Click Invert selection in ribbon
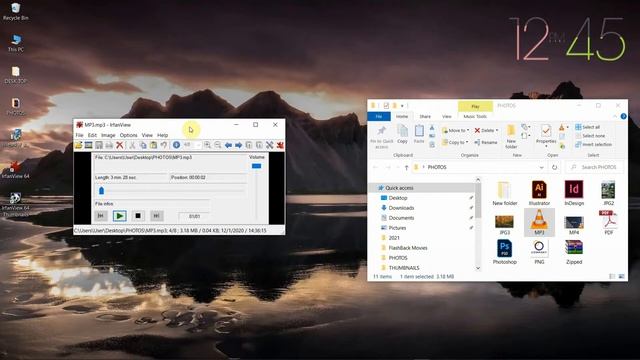Viewport: 640px width, 360px height. point(593,144)
